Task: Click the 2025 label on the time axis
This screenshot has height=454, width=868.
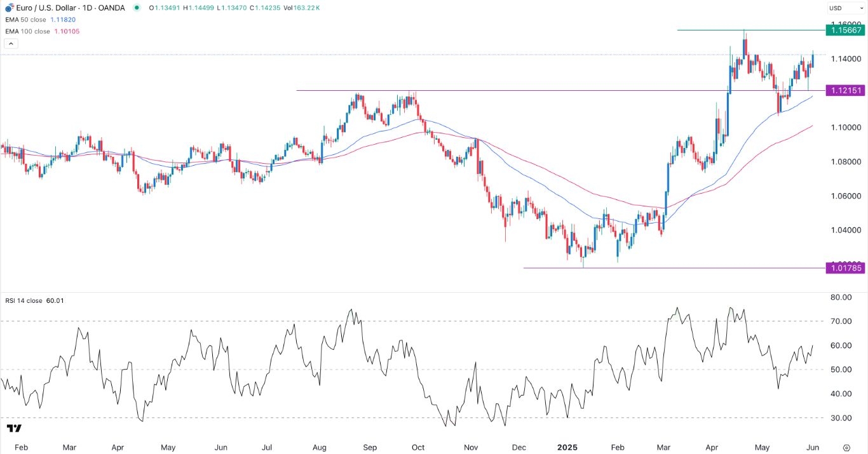Action: [x=567, y=447]
